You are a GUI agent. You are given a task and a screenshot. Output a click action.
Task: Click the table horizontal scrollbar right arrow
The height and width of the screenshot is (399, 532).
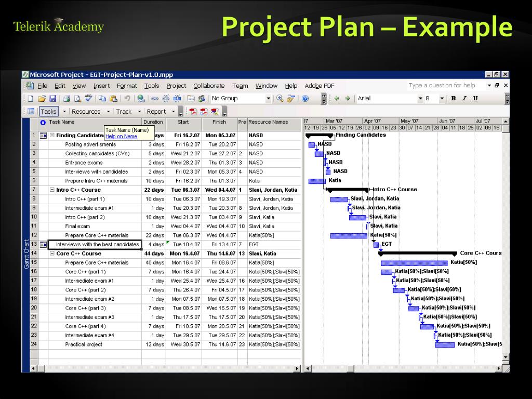coord(298,368)
